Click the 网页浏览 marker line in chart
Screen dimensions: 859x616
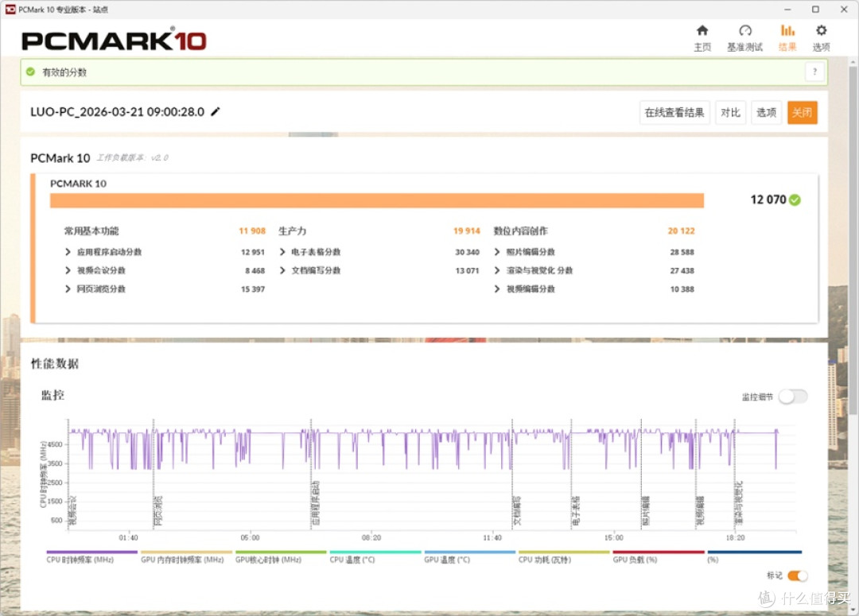154,475
